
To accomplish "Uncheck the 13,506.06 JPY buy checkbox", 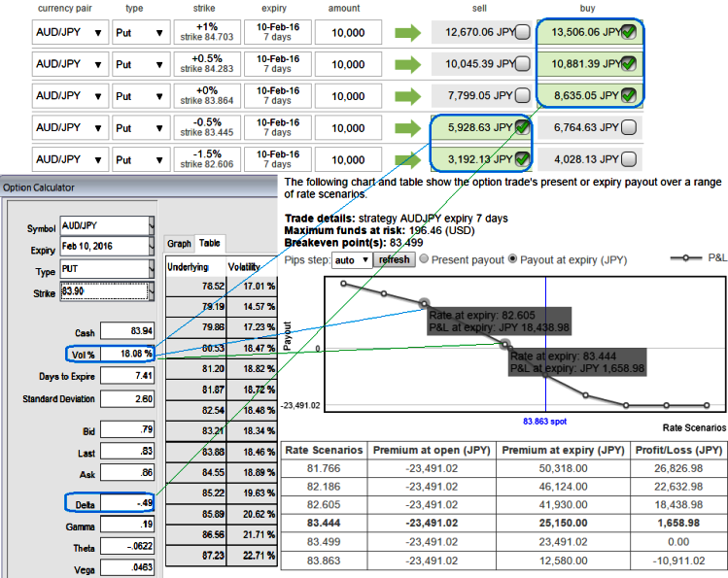I will 629,33.
